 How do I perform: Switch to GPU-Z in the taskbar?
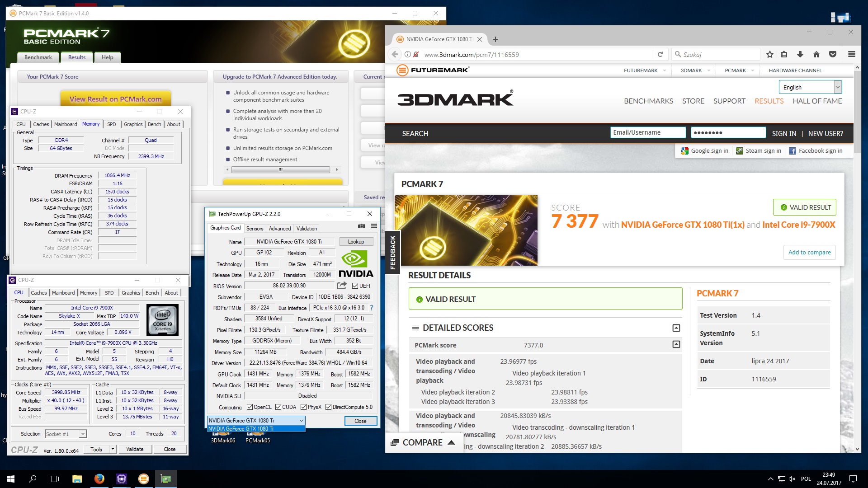tap(166, 479)
